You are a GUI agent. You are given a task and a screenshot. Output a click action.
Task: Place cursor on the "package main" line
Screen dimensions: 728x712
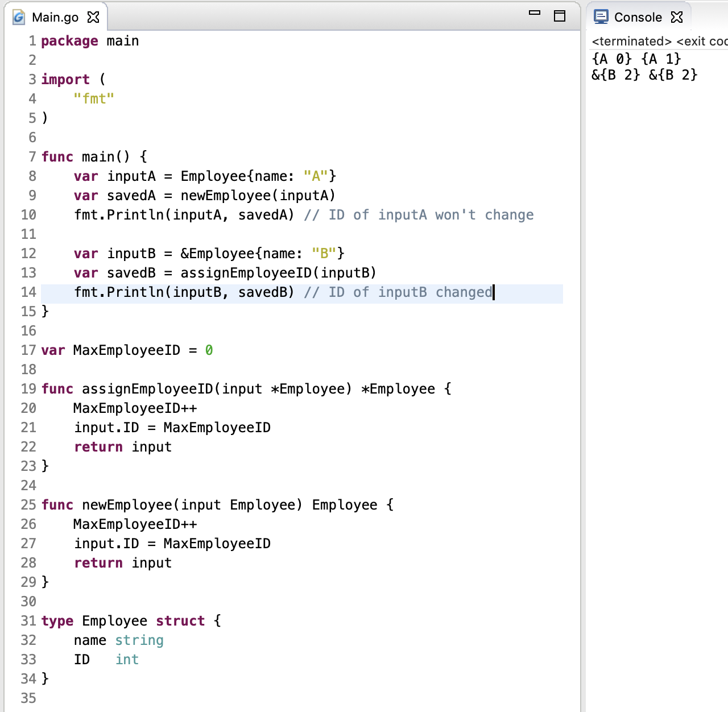[x=90, y=41]
